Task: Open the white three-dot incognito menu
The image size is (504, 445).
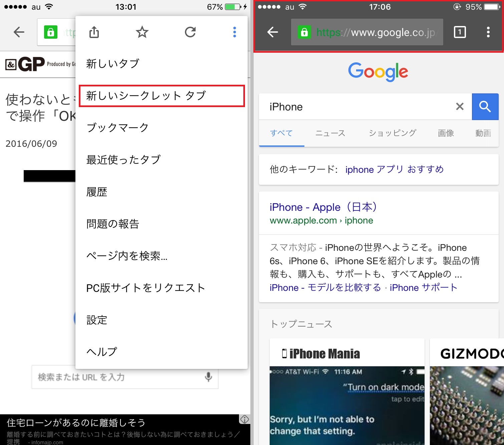Action: (x=488, y=32)
